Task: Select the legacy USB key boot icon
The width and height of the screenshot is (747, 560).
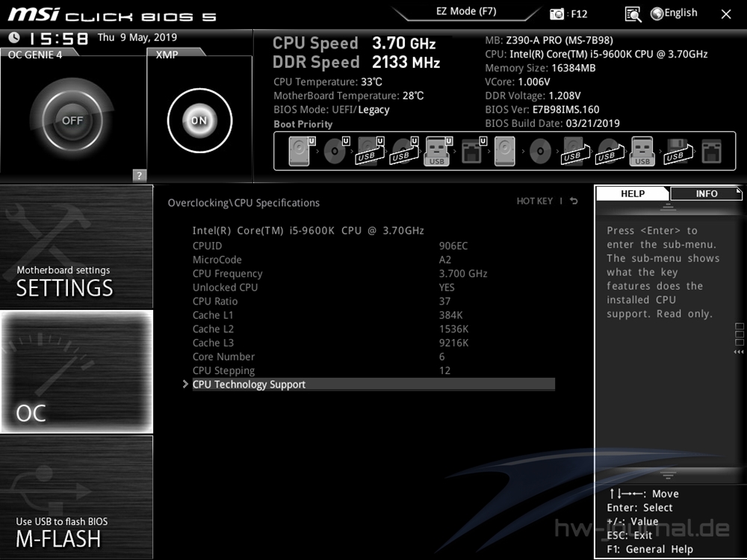Action: [x=642, y=152]
